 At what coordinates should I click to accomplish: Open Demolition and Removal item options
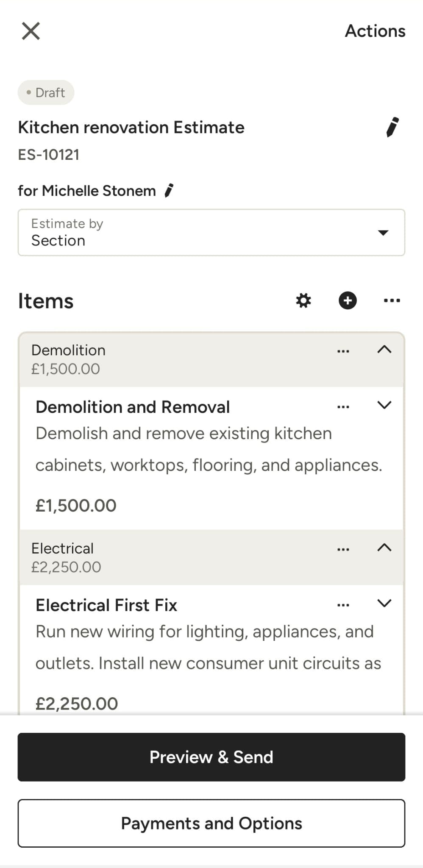coord(343,407)
